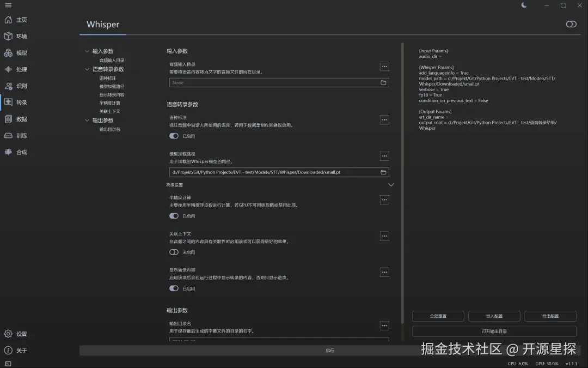Switch to the 处理 (Processing) panel
The height and width of the screenshot is (368, 588).
(16, 69)
